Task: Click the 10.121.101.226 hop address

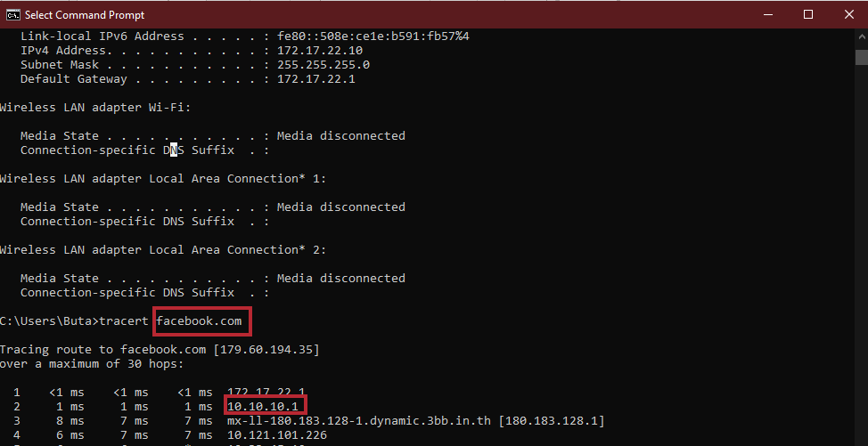Action: point(277,435)
